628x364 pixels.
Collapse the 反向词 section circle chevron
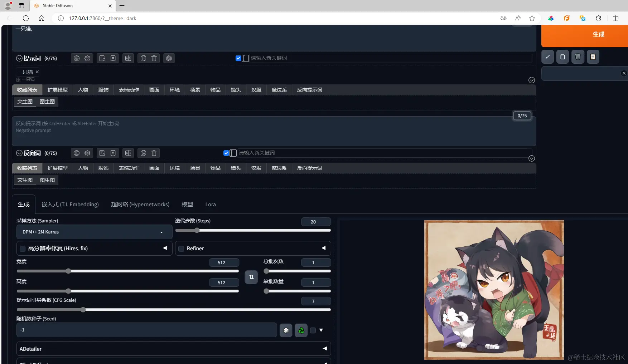19,153
